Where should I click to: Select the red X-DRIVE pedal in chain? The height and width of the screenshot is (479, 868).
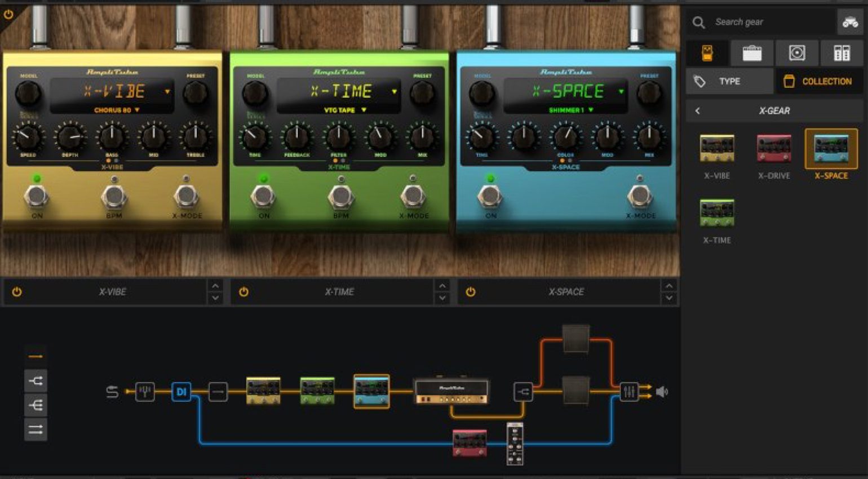coord(470,443)
